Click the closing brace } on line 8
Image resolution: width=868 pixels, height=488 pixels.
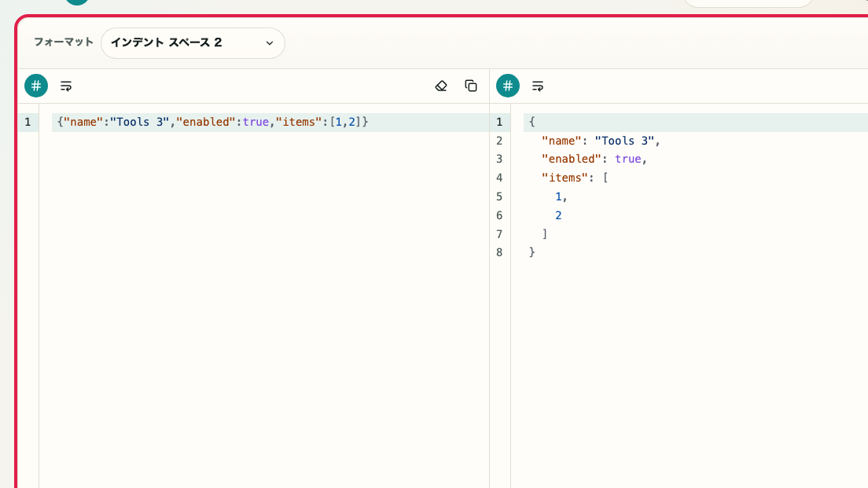(x=532, y=252)
